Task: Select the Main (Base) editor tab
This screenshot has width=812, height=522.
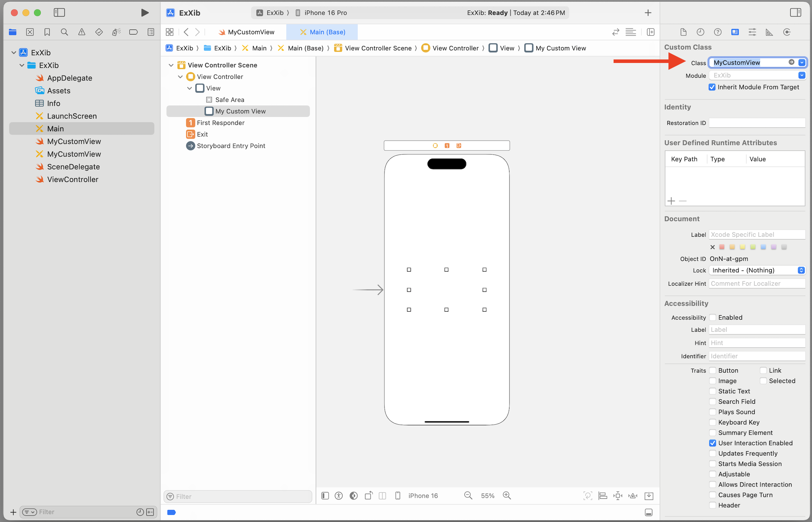Action: (322, 32)
